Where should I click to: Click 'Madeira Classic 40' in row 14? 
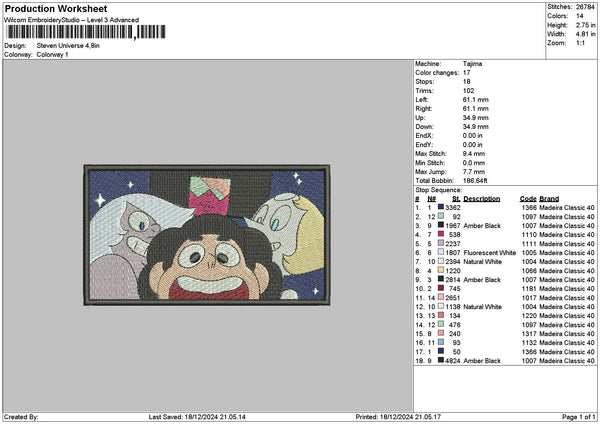point(567,325)
